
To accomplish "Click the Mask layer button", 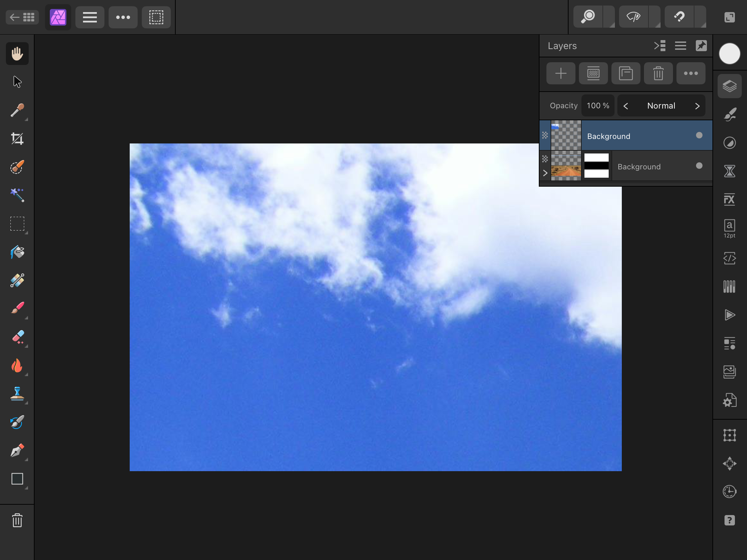I will pos(593,73).
